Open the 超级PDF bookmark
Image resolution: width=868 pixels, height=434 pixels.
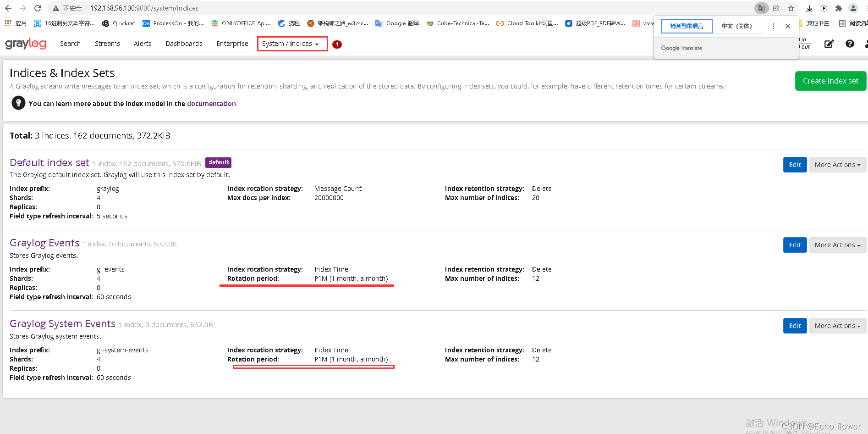[x=595, y=23]
